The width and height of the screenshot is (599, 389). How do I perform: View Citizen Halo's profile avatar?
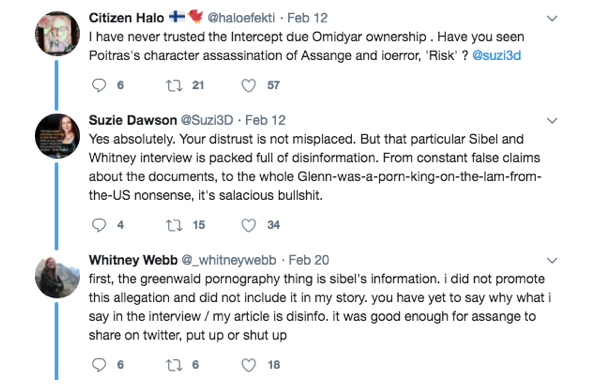pyautogui.click(x=57, y=33)
